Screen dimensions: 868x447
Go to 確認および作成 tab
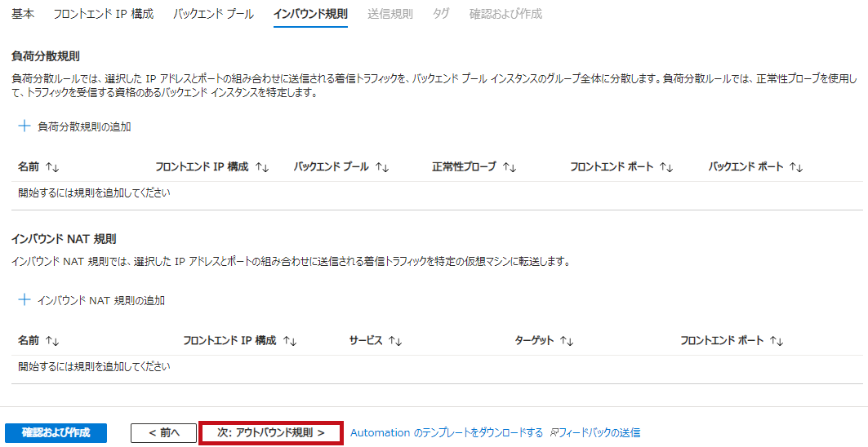point(505,14)
